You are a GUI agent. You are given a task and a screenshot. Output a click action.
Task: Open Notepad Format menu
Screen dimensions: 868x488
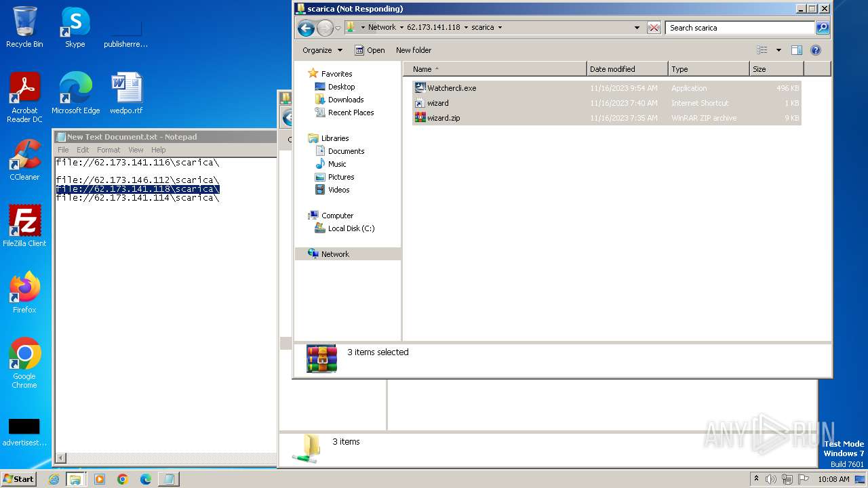click(x=108, y=150)
